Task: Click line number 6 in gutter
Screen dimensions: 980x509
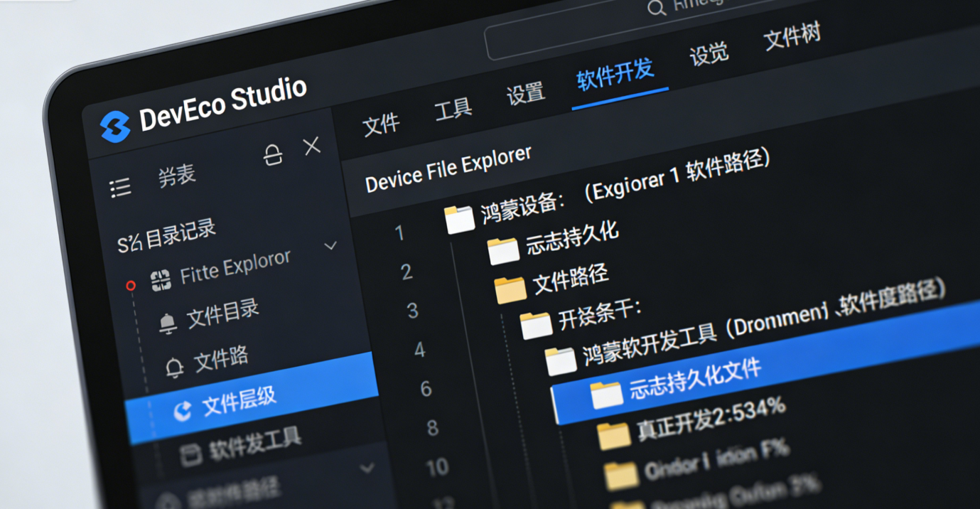Action: pos(426,389)
